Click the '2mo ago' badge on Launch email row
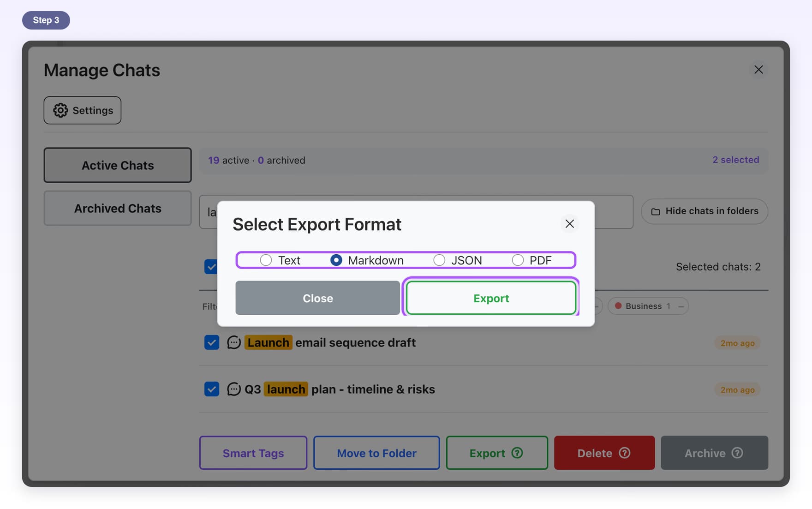812x509 pixels. click(x=737, y=343)
